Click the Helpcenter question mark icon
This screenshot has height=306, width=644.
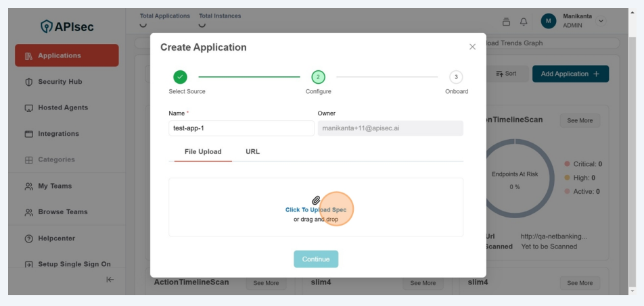(28, 238)
